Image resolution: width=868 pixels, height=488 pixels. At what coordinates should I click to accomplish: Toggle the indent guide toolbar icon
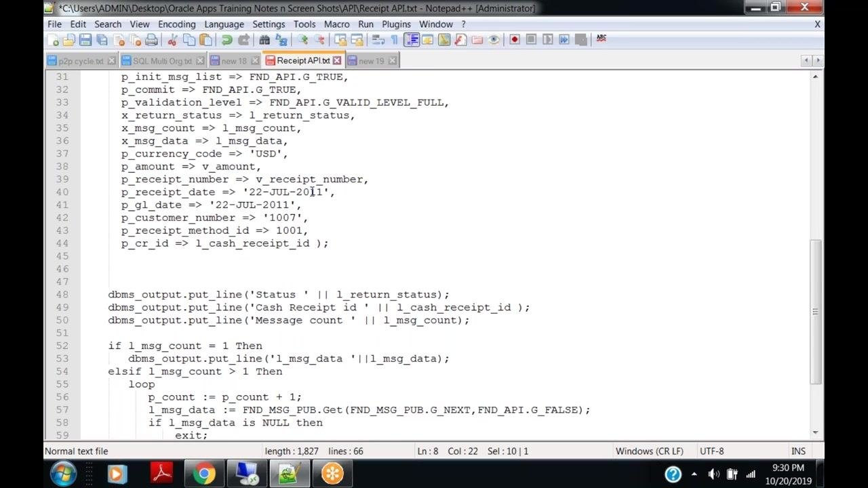[x=411, y=39]
